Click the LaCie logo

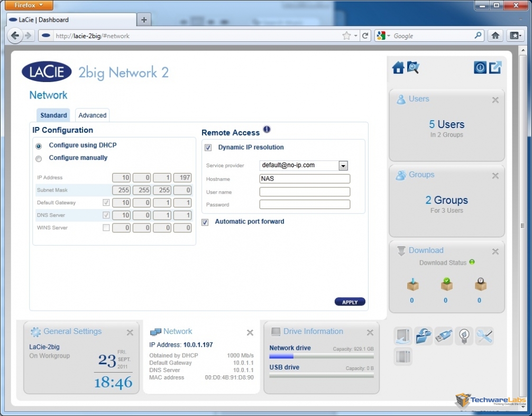pyautogui.click(x=47, y=71)
